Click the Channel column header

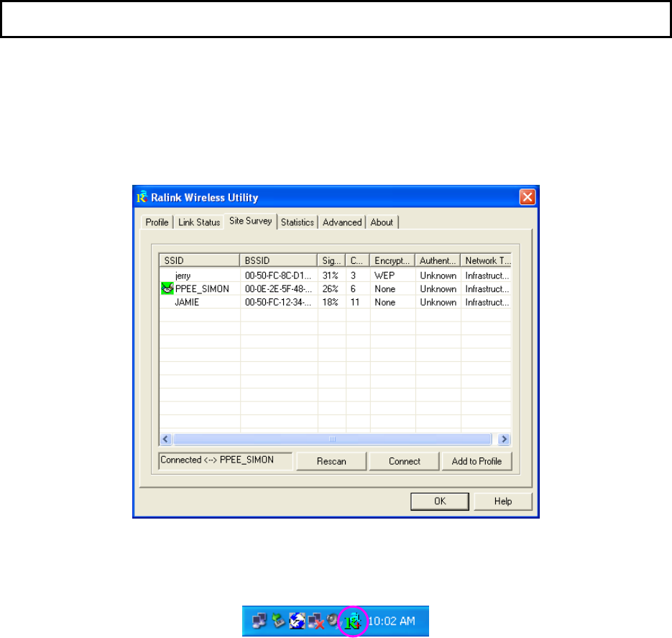357,260
